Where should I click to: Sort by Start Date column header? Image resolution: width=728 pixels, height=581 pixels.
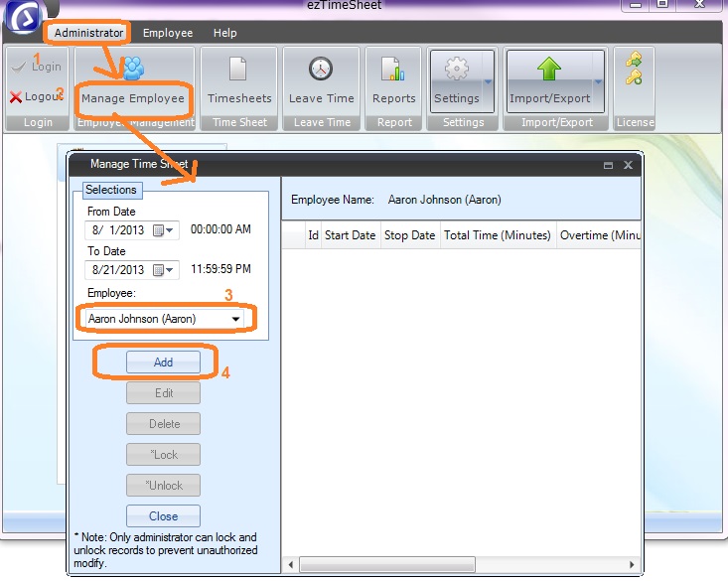(x=350, y=235)
